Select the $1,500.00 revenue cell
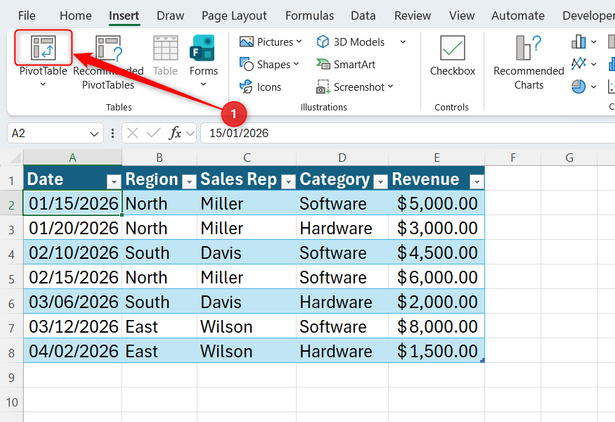Image resolution: width=615 pixels, height=422 pixels. click(437, 351)
